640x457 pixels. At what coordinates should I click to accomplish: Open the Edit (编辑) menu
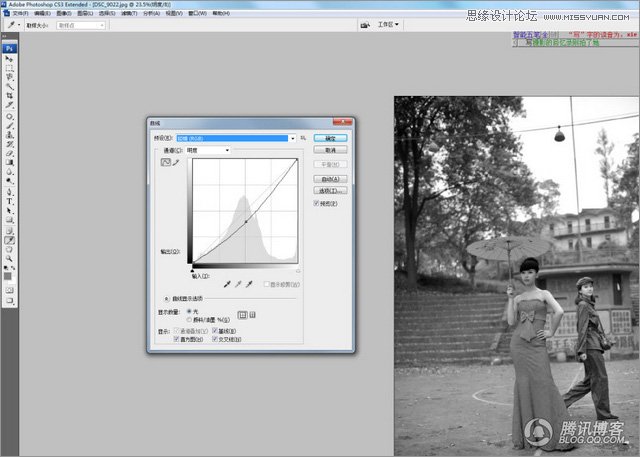click(x=42, y=13)
